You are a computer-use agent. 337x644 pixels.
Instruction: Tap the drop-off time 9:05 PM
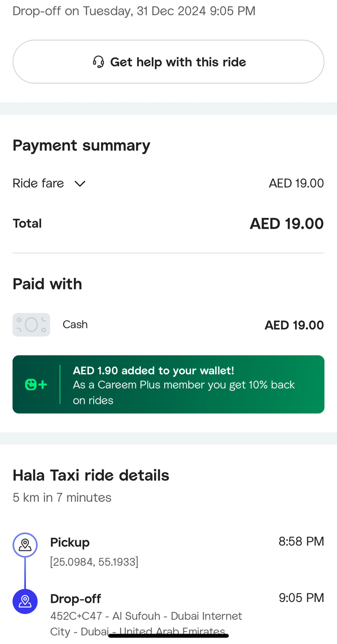pos(301,598)
